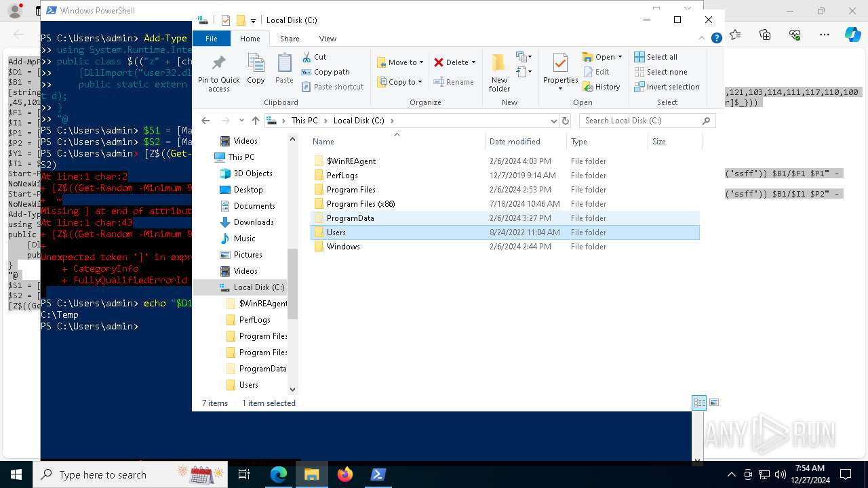
Task: Open the Delete dropdown arrow
Action: (x=473, y=62)
